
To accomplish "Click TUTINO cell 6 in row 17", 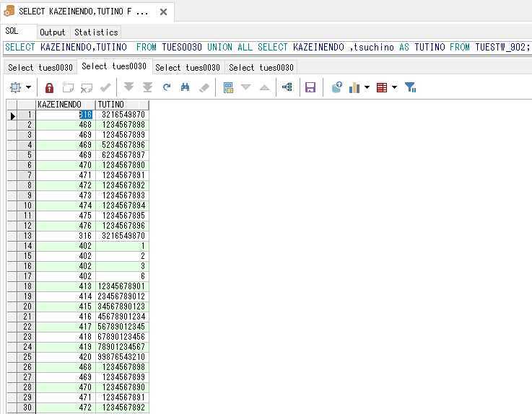I will click(x=122, y=276).
